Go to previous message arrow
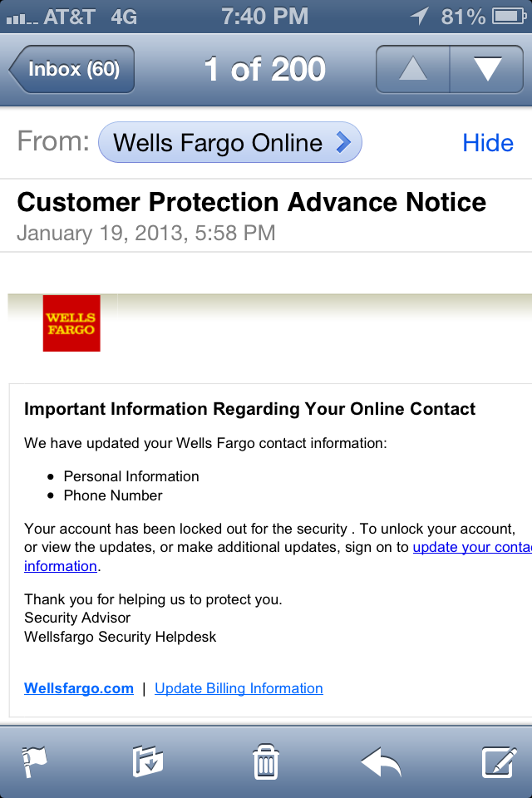Viewport: 532px width, 798px height. [413, 69]
